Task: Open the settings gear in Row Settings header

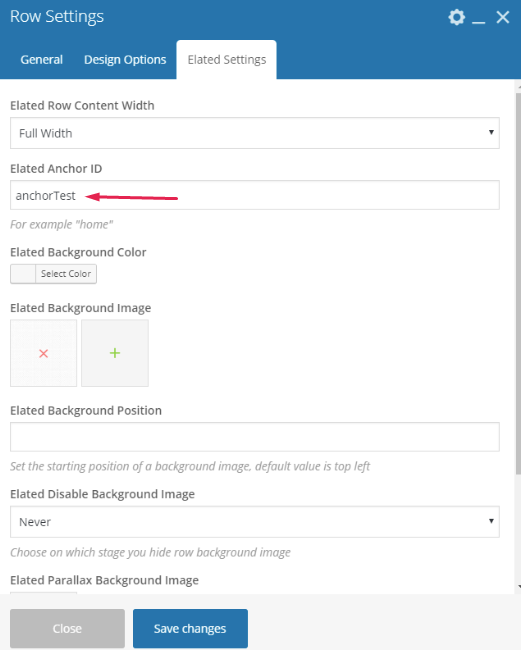Action: coord(456,17)
